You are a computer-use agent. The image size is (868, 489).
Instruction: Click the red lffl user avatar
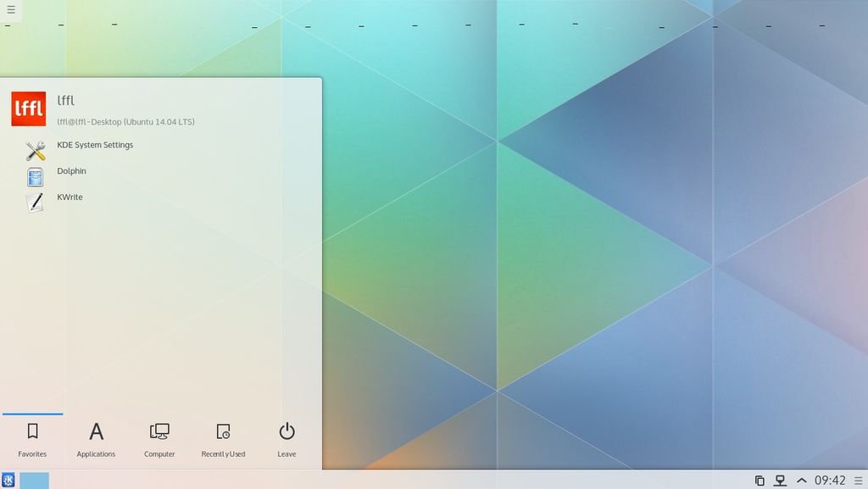tap(29, 109)
